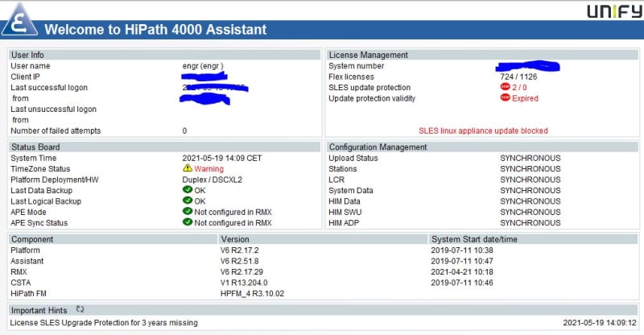Click the RMX component row label
Image resolution: width=644 pixels, height=335 pixels.
click(19, 271)
